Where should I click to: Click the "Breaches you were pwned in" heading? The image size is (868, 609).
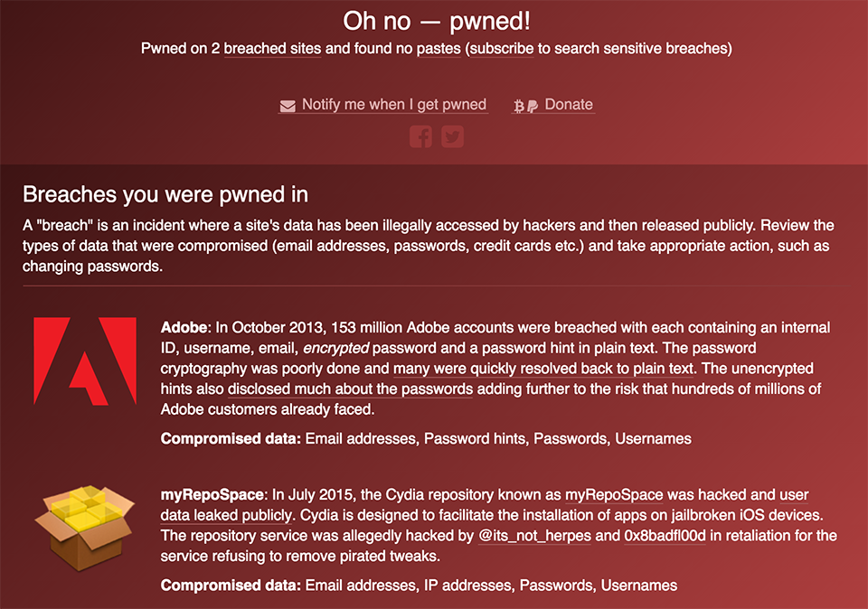click(165, 194)
